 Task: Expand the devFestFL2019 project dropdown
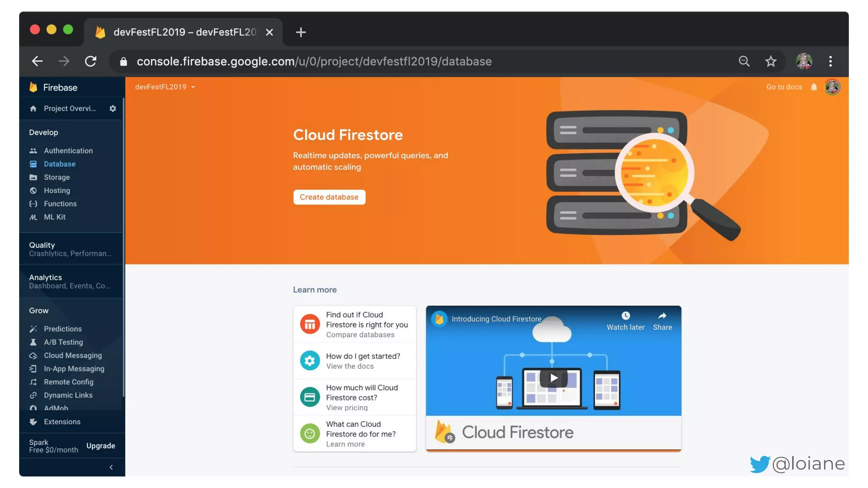point(165,87)
